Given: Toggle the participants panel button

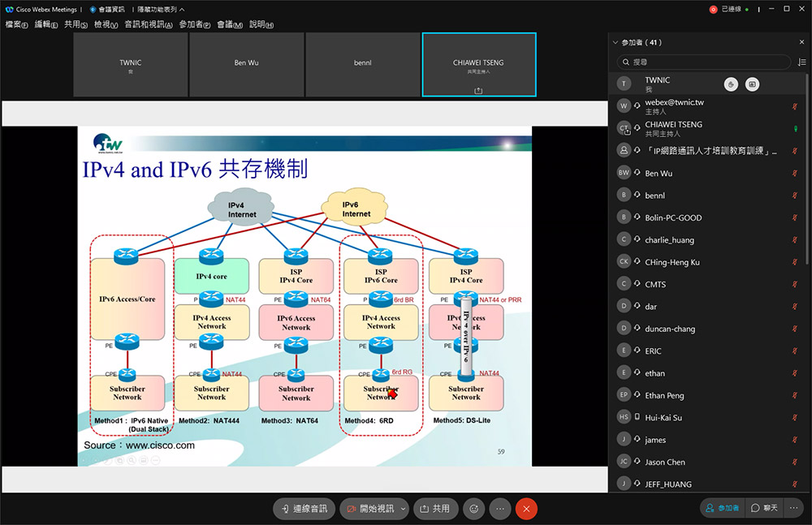Looking at the screenshot, I should 720,508.
